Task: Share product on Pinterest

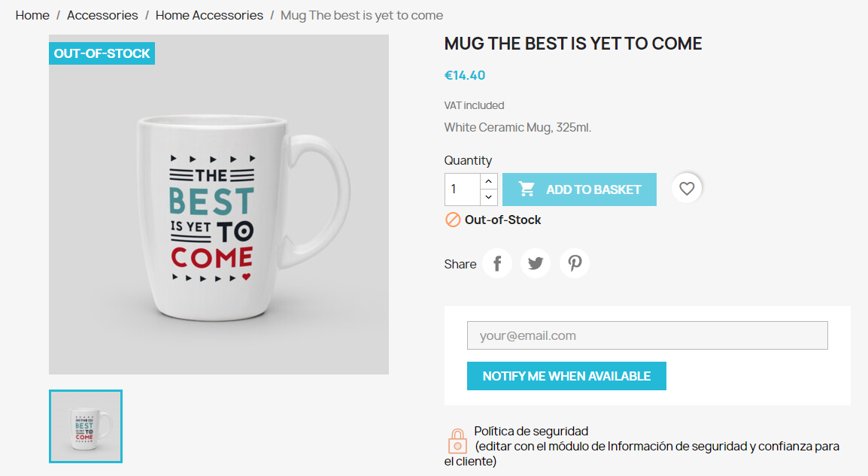Action: (575, 264)
